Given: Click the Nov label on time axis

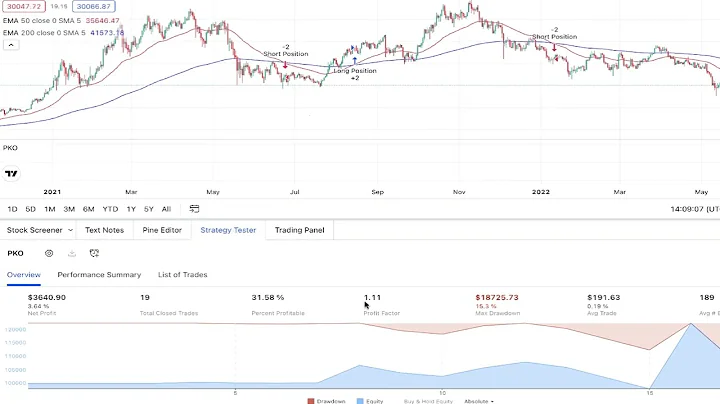Looking at the screenshot, I should 459,192.
